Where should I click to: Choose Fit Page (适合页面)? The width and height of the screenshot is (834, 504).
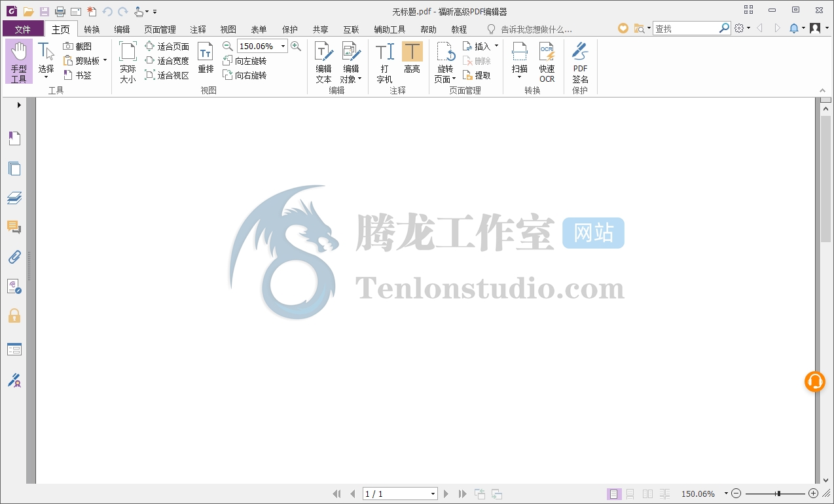[167, 46]
